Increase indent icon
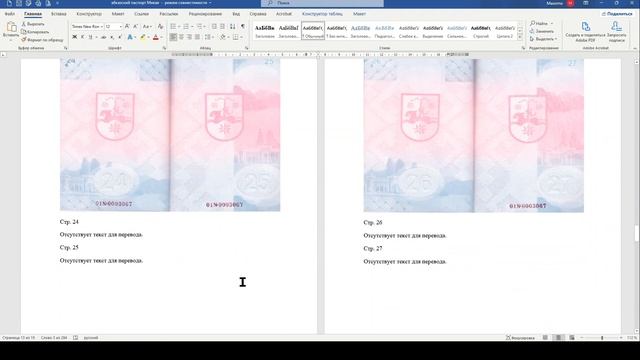 point(222,27)
